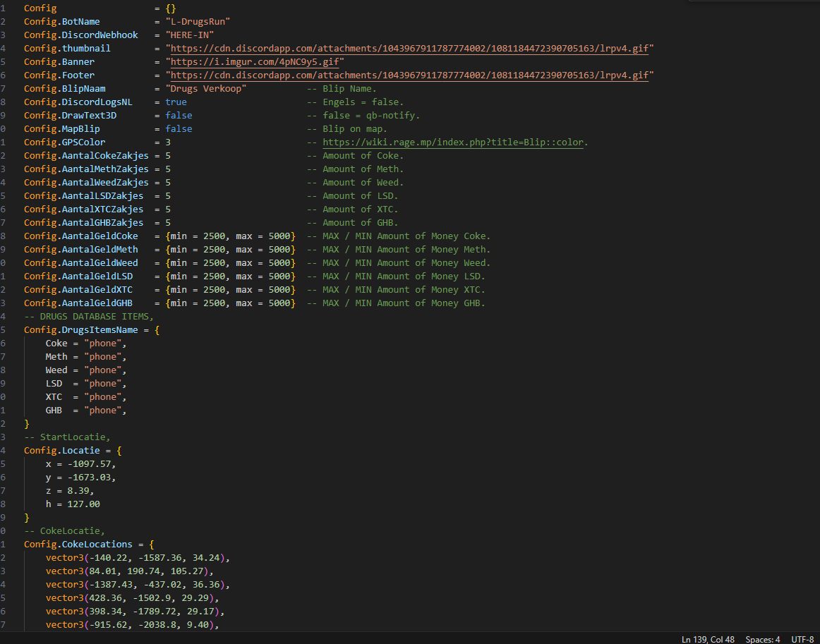Click vector3(-1387.43, -437.02, 36.36) line
Viewport: 820px width, 644px height.
pos(138,585)
